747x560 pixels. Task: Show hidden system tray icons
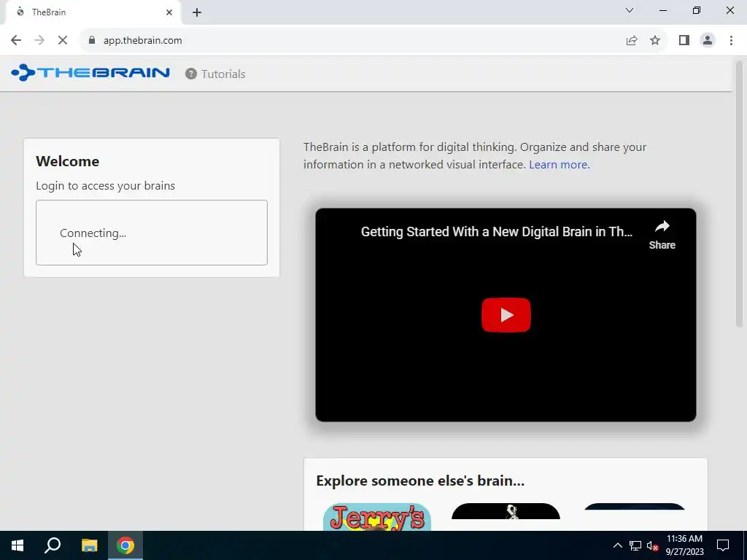(x=617, y=545)
